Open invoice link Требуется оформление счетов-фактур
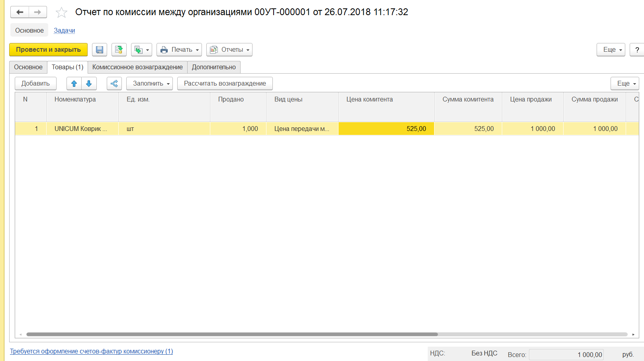The width and height of the screenshot is (644, 361). 91,351
